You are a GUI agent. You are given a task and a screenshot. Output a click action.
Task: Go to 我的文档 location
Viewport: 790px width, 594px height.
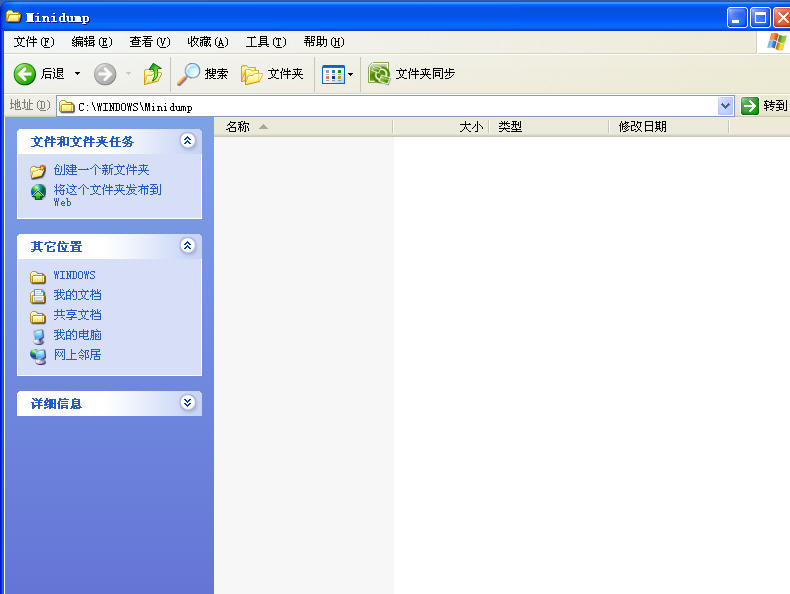coord(77,295)
